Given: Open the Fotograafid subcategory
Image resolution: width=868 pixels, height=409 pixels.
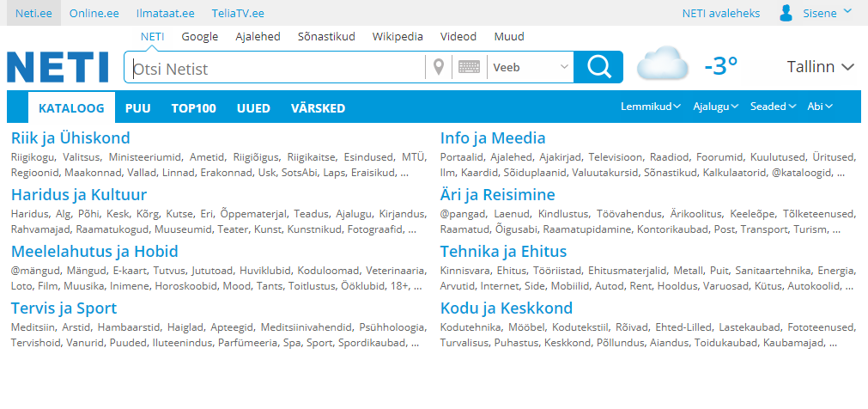Looking at the screenshot, I should (373, 229).
